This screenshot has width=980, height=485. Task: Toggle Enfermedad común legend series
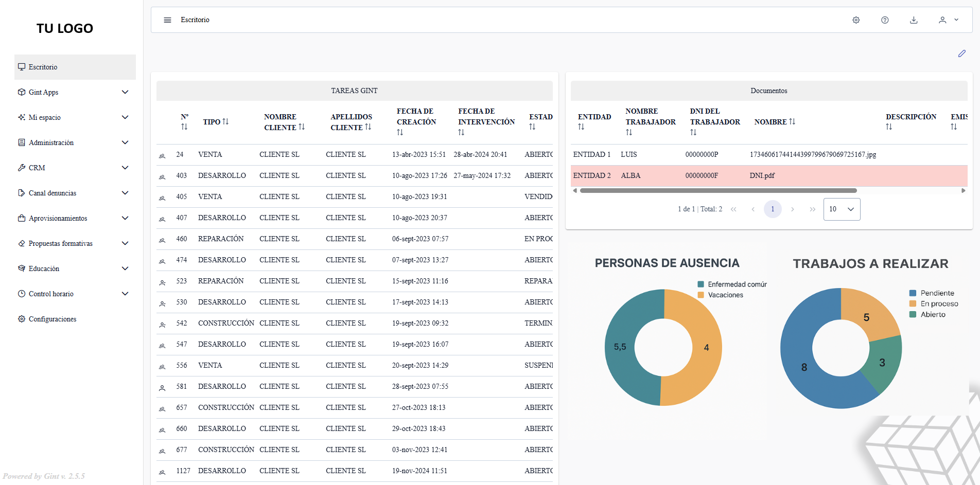[732, 284]
